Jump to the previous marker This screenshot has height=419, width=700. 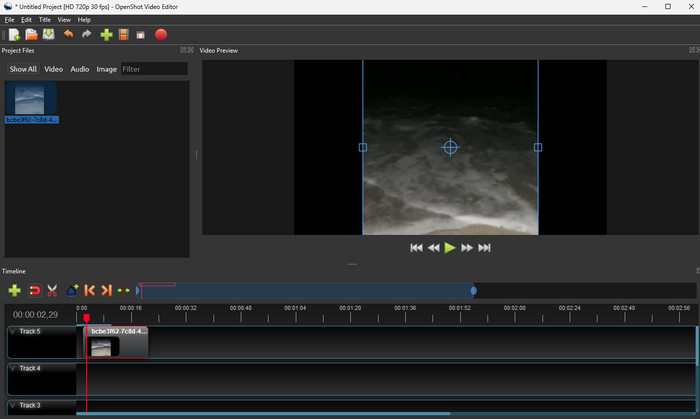(89, 290)
